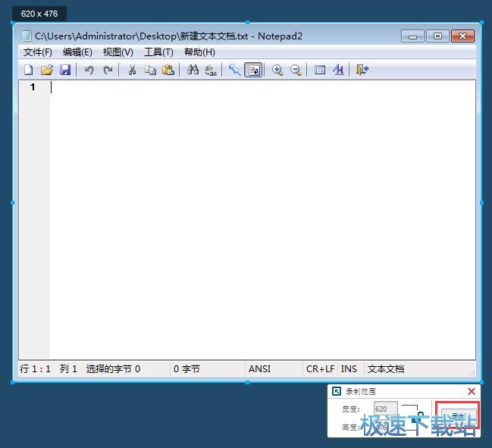
Task: Toggle word wrap toolbar button
Action: tap(253, 70)
